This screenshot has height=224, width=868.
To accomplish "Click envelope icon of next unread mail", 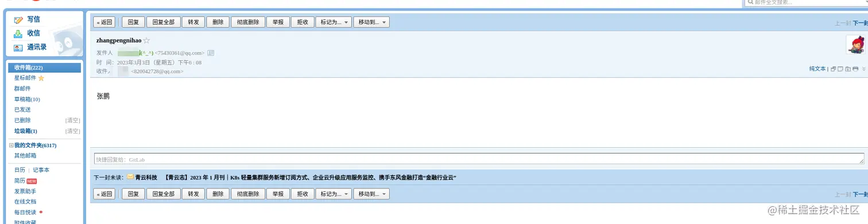I will (x=130, y=177).
